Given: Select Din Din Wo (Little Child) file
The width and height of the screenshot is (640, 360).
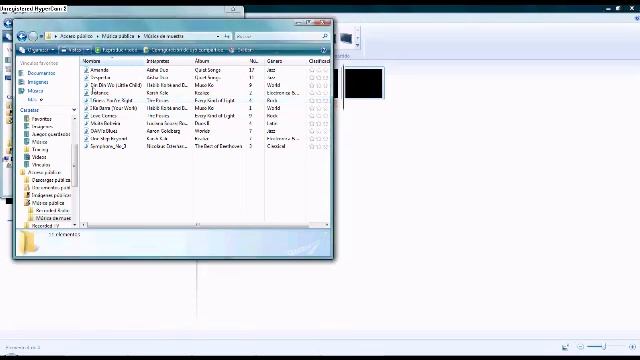Looking at the screenshot, I should [x=116, y=85].
